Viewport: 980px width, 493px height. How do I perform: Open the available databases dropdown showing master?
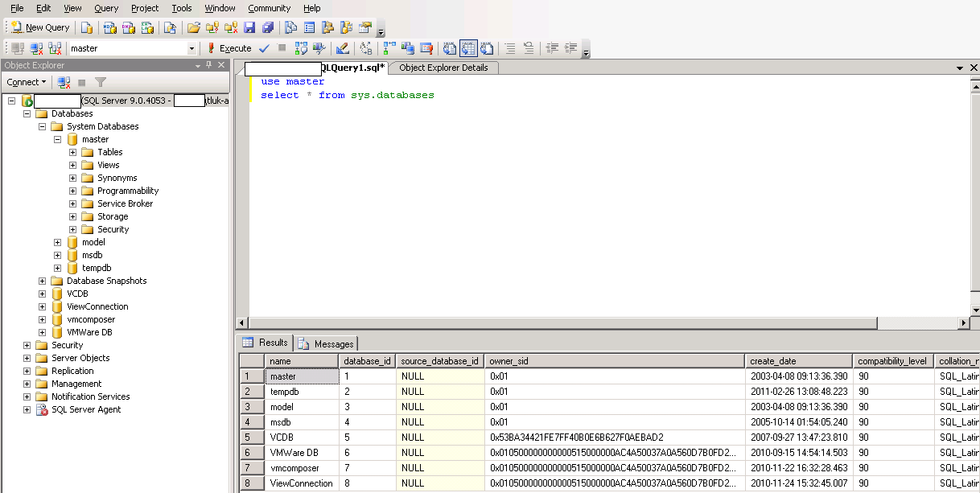(x=191, y=48)
